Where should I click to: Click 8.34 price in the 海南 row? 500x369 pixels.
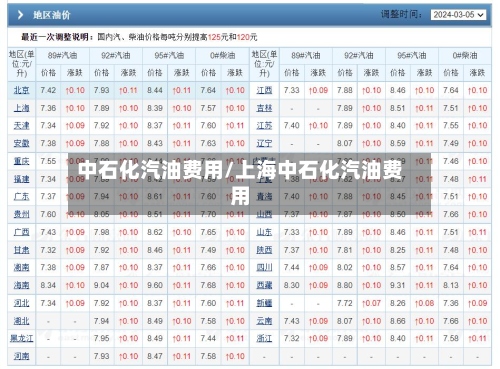point(48,285)
